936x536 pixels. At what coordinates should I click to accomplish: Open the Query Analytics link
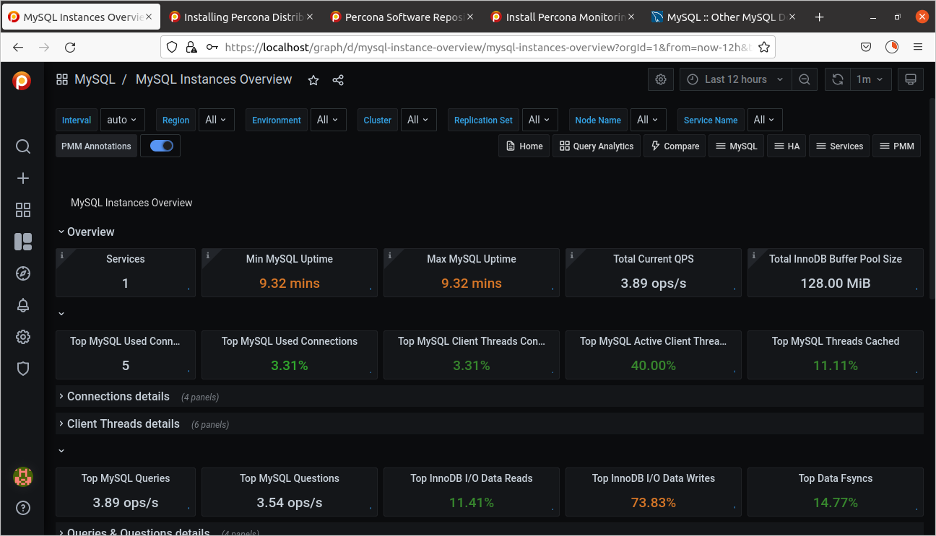(596, 146)
